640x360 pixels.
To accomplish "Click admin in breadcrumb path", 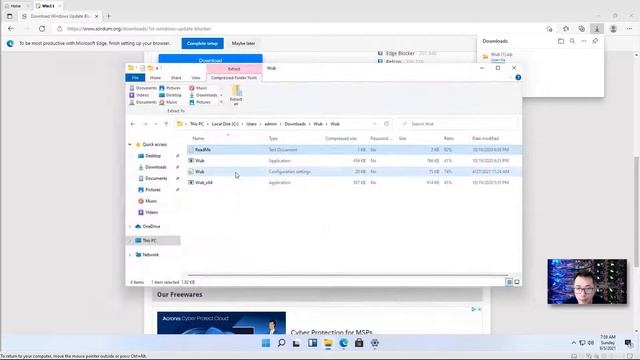I will coord(271,124).
